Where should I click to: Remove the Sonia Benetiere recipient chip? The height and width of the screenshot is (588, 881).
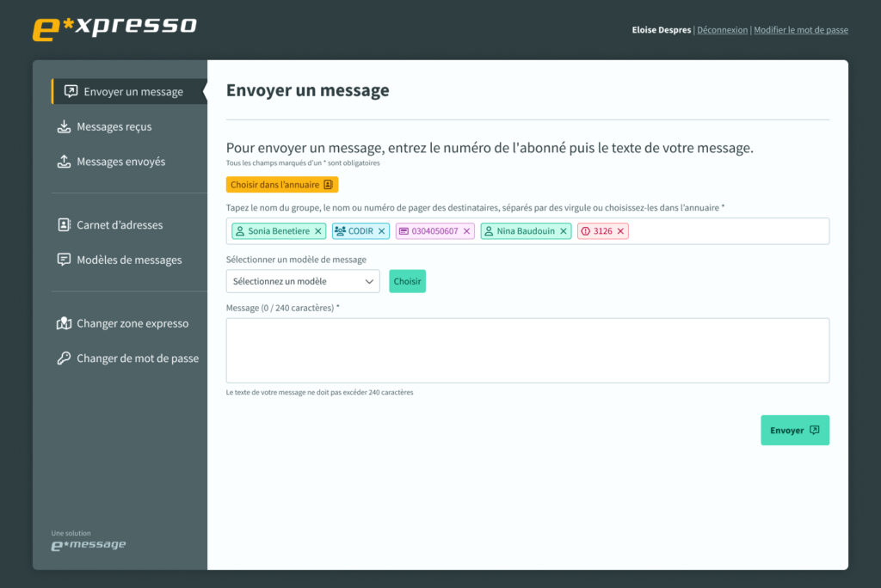tap(317, 230)
